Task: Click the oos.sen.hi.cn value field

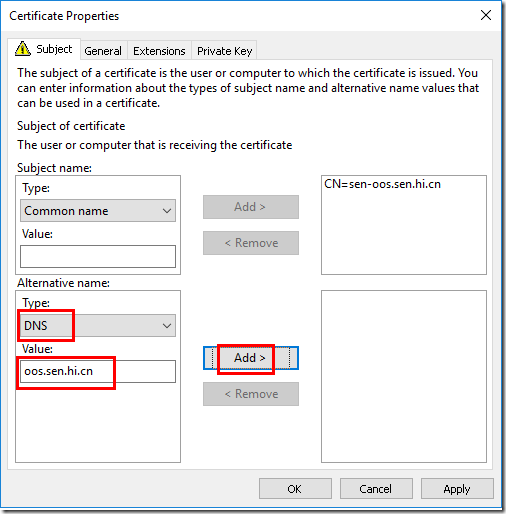Action: [98, 371]
